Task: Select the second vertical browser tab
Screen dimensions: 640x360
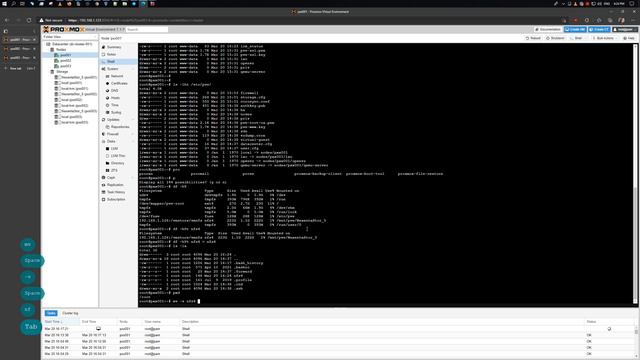Action: coord(19,49)
